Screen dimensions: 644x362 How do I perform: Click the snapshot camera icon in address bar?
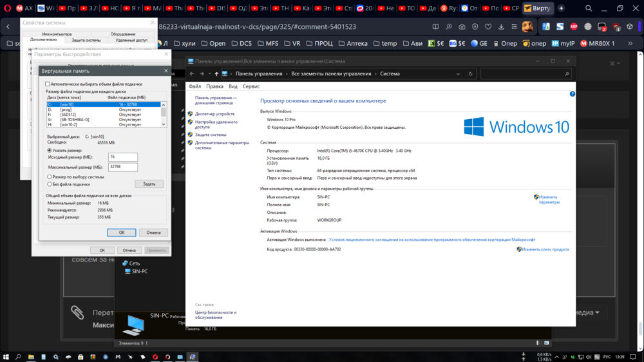[x=462, y=26]
